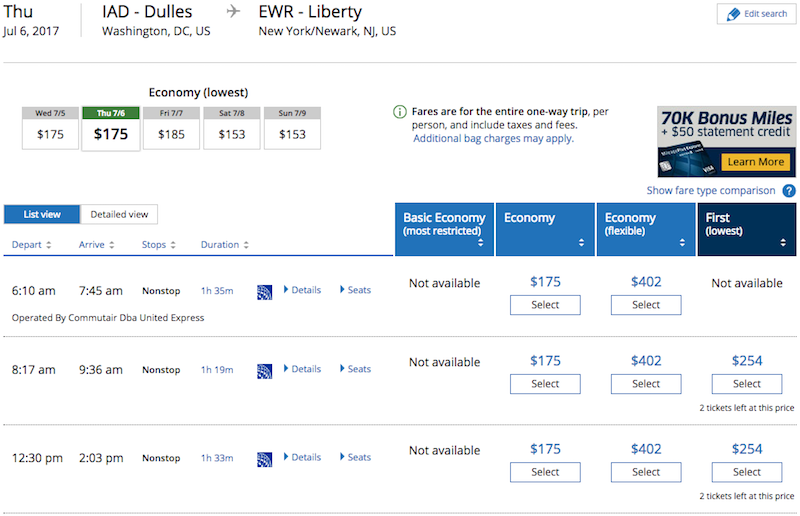Click the pencil icon on Edit search
The height and width of the screenshot is (516, 800).
click(733, 14)
